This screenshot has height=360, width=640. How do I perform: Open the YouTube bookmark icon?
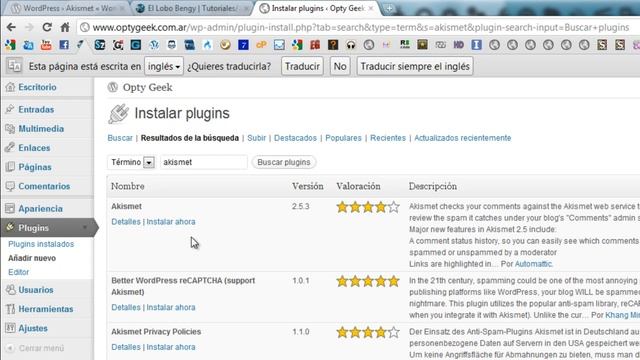pyautogui.click(x=46, y=45)
